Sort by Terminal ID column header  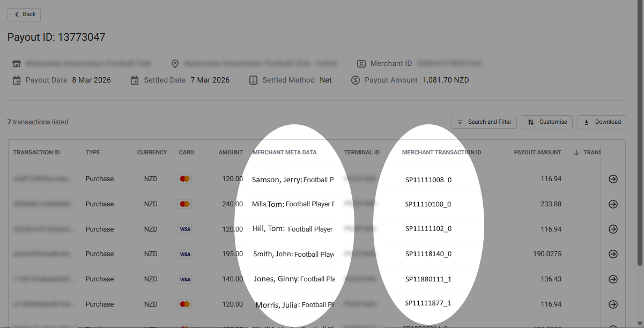(x=362, y=152)
